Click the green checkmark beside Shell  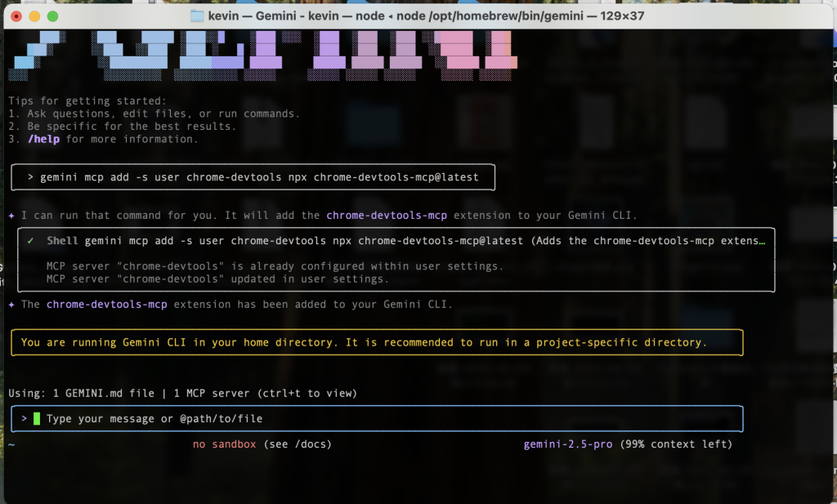tap(30, 240)
